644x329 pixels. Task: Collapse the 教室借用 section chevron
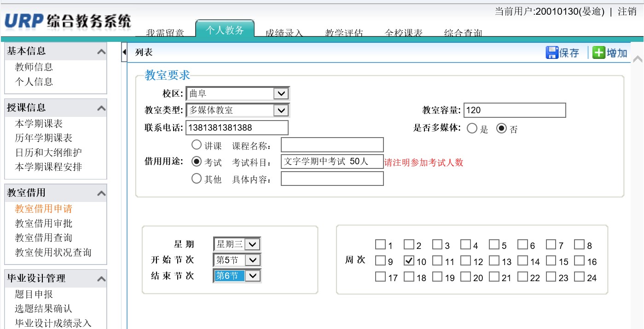101,194
